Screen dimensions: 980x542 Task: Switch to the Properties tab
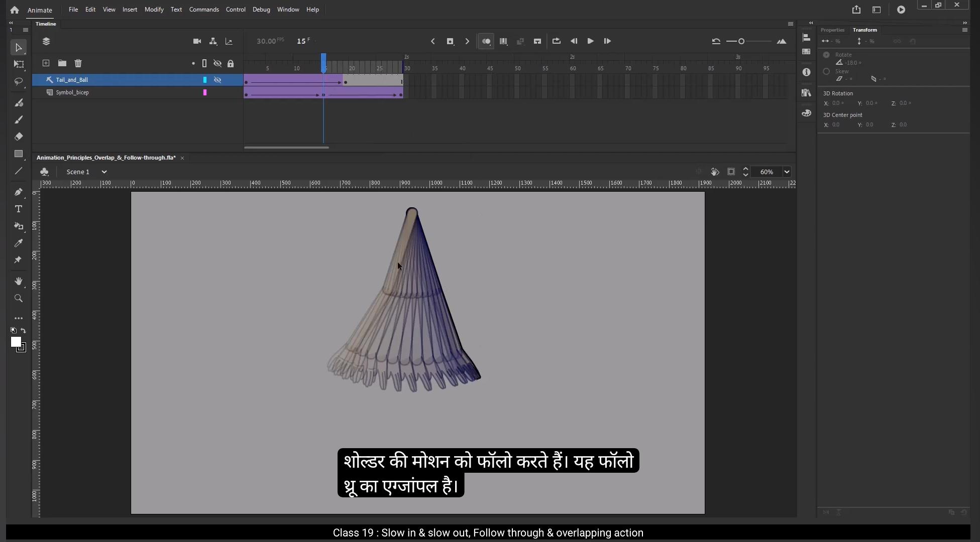click(x=832, y=30)
